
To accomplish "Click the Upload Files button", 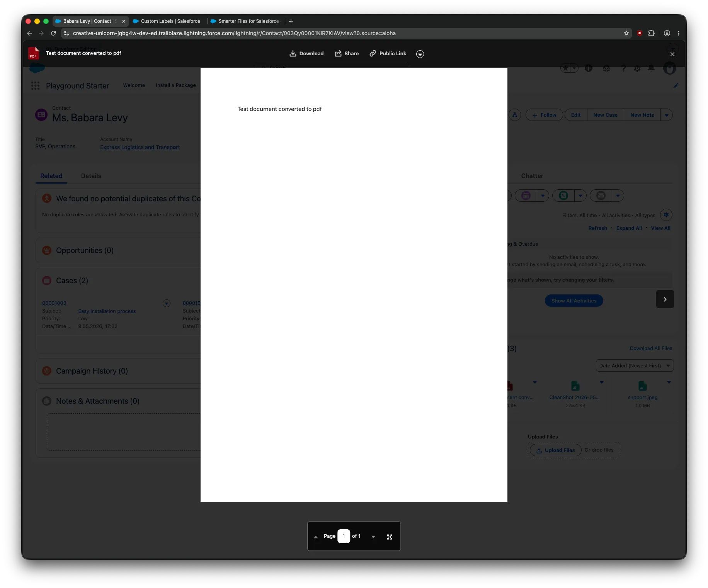I will pyautogui.click(x=555, y=450).
